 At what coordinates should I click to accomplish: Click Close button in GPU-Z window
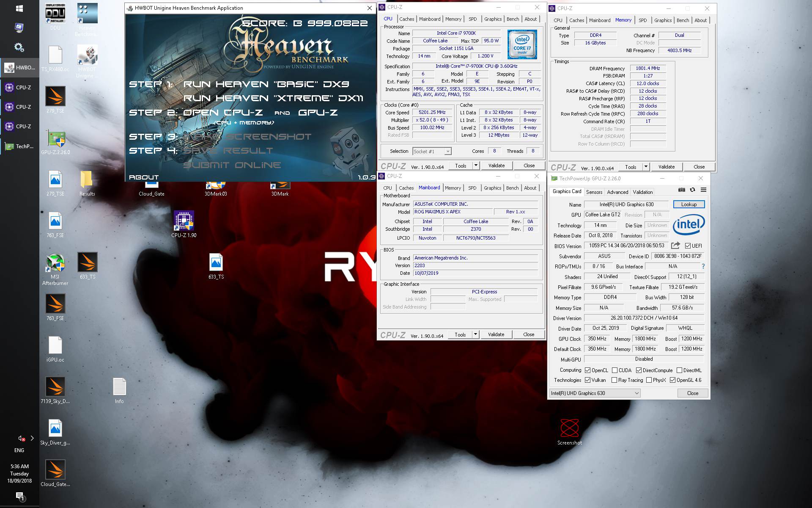click(693, 393)
